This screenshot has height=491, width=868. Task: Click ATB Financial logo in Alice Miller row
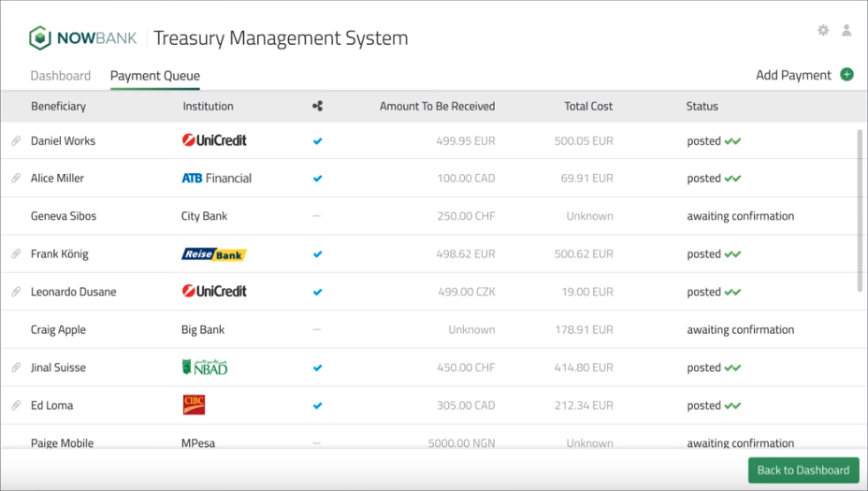pos(216,179)
